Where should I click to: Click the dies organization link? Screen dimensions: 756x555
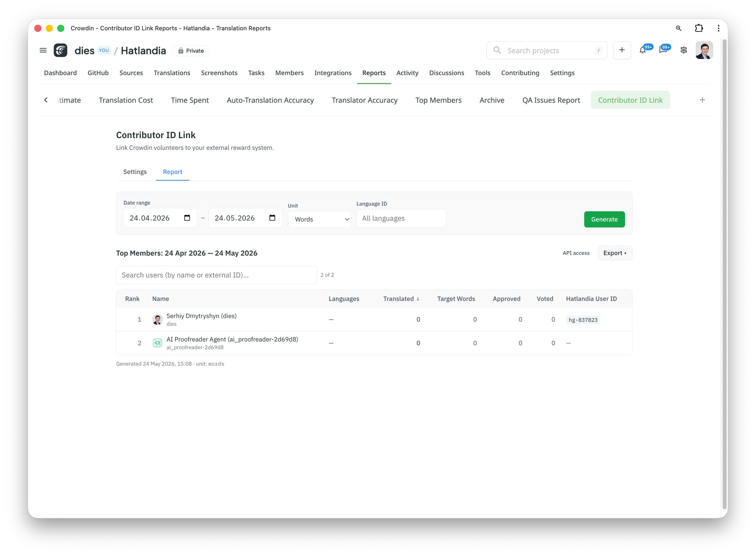coord(85,51)
